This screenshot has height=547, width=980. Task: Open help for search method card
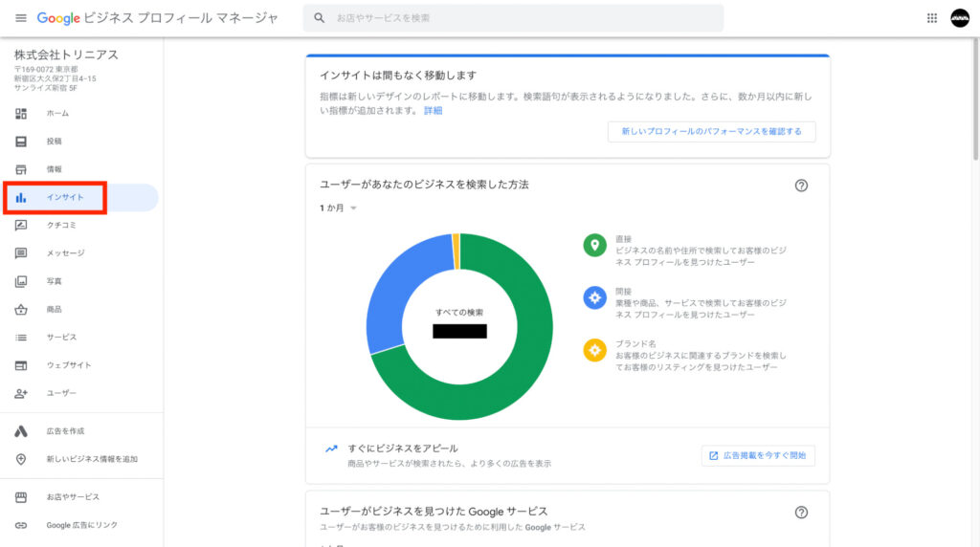pos(801,186)
